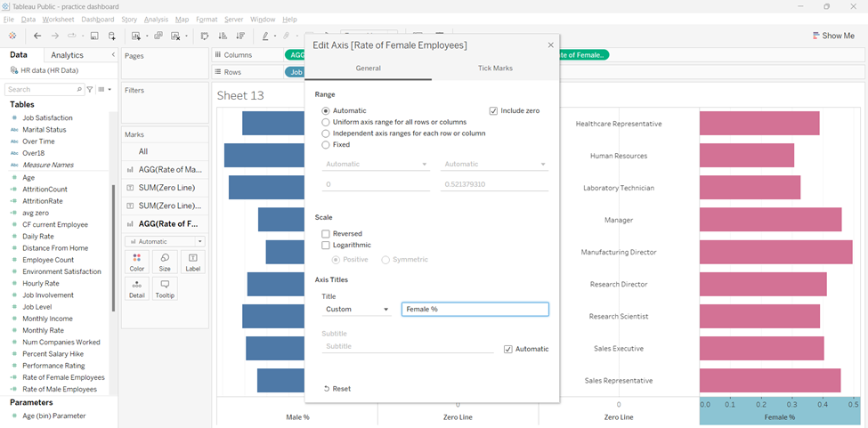Click the Save workbook toolbar icon
The image size is (868, 428).
coord(94,36)
